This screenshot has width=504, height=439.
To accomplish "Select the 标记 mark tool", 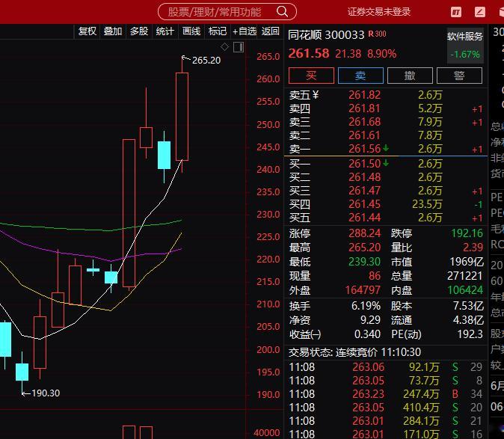I will pyautogui.click(x=218, y=31).
